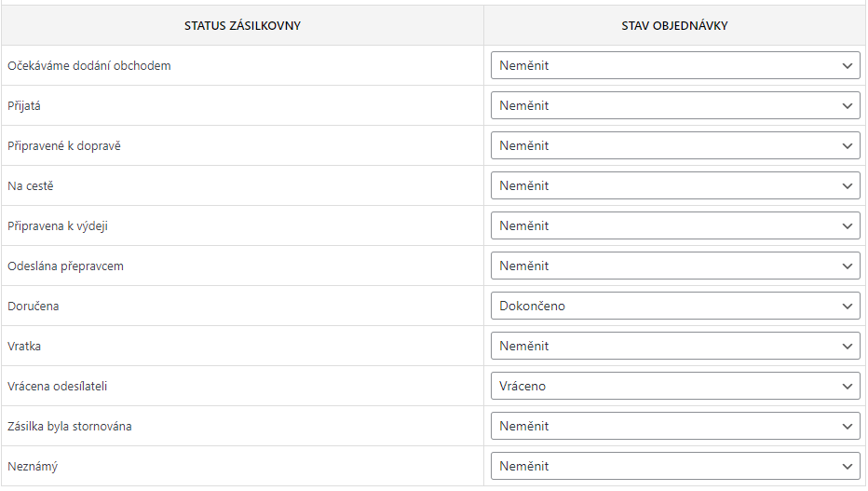The height and width of the screenshot is (491, 868).
Task: Click the Na cestě row label
Action: pos(31,186)
